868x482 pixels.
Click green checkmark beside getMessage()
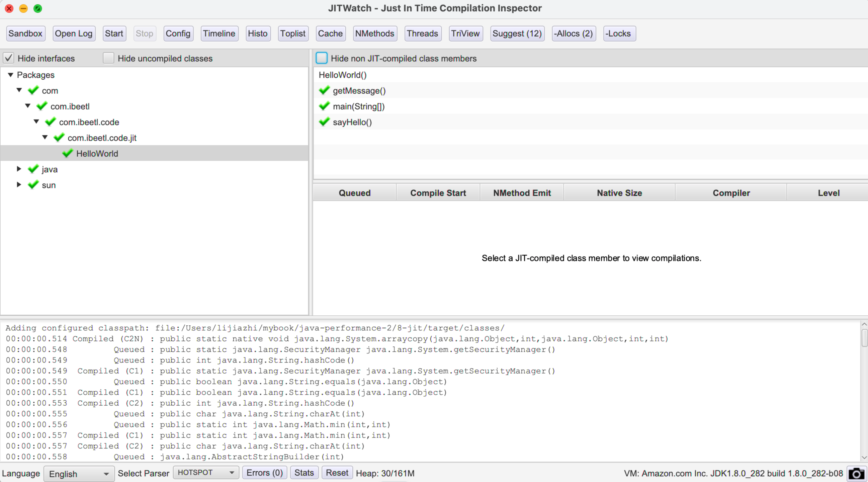(324, 90)
